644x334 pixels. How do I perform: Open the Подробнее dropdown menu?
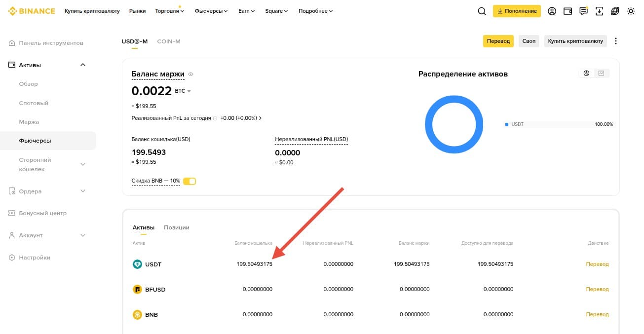[x=316, y=11]
